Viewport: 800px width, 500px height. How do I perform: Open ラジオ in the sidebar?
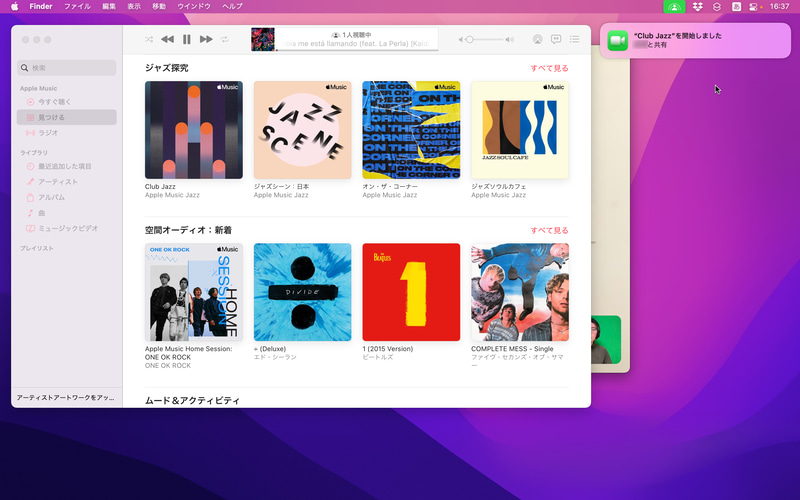(67, 133)
